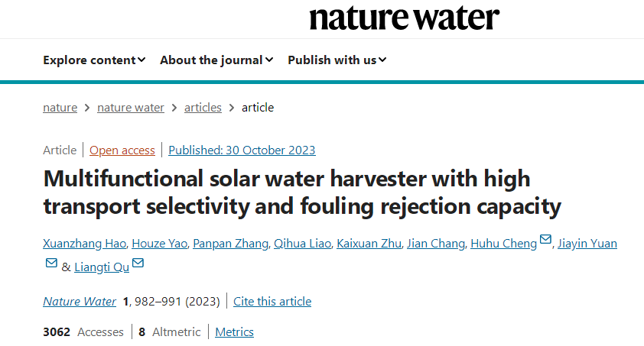This screenshot has width=644, height=346.
Task: Click the Nature Water journal citation link
Action: pyautogui.click(x=80, y=301)
